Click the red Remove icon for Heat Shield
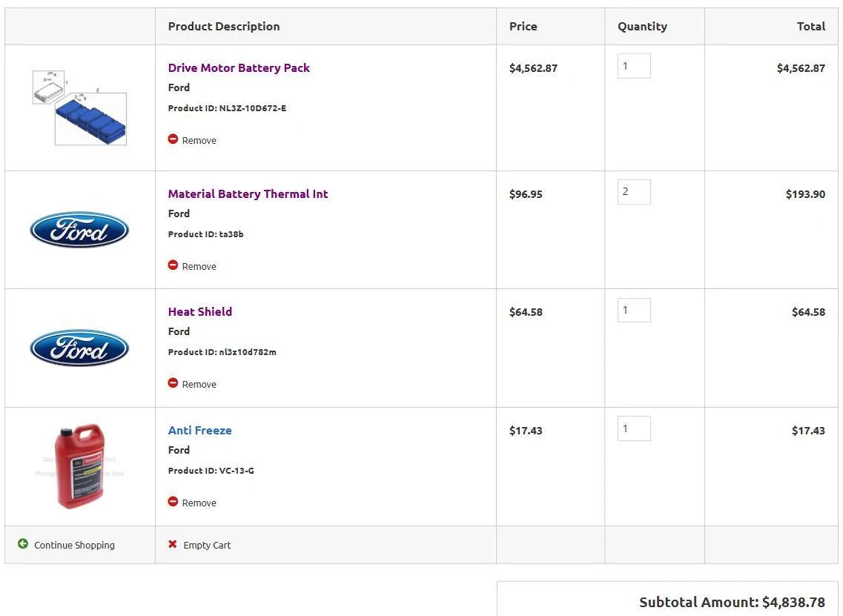Image resolution: width=843 pixels, height=616 pixels. coord(173,383)
